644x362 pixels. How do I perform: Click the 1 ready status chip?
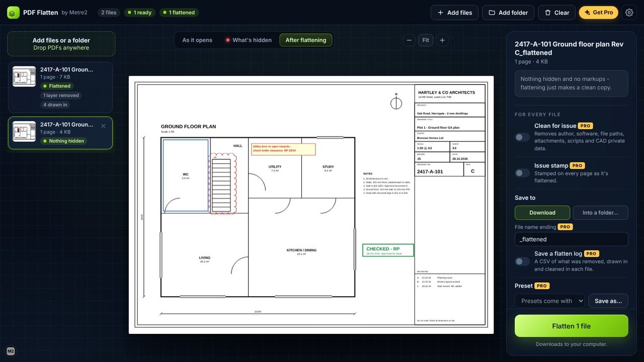point(140,13)
